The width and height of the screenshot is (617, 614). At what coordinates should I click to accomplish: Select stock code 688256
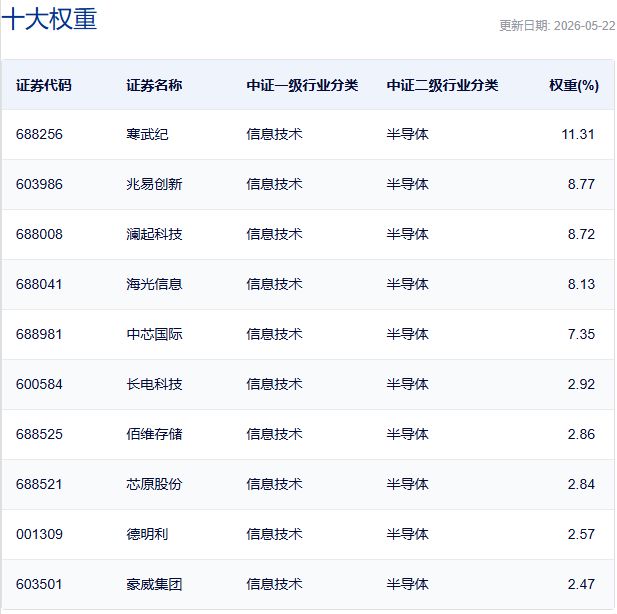click(39, 134)
